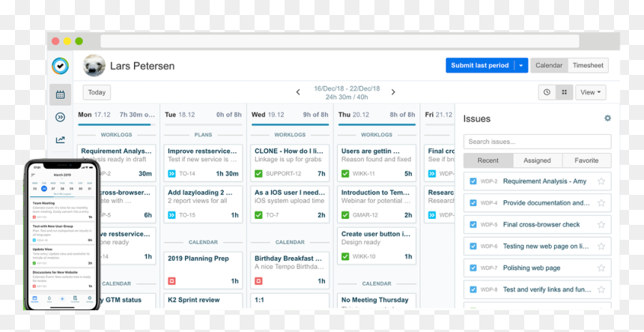
Task: Tap the Timesheet icon on the phone
Action: click(x=75, y=299)
